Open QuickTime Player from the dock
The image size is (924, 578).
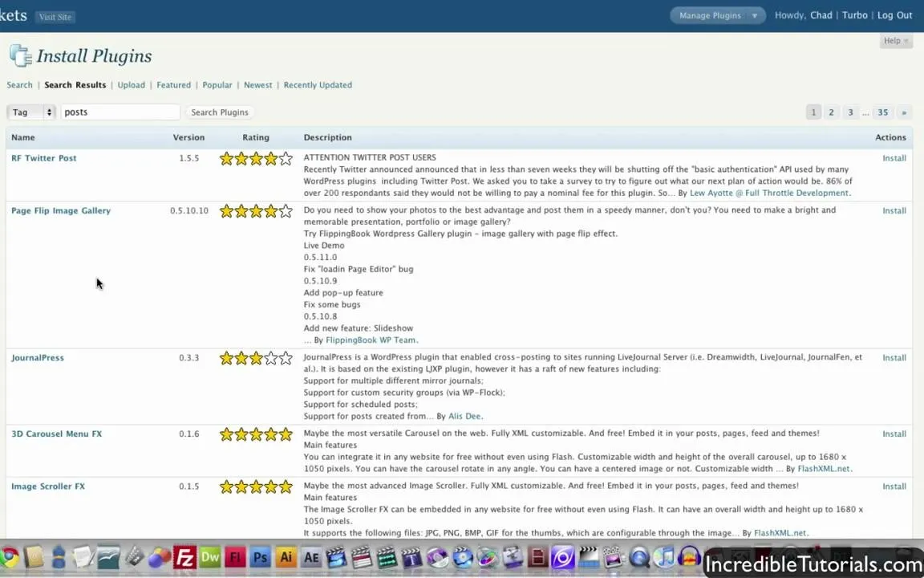[639, 557]
